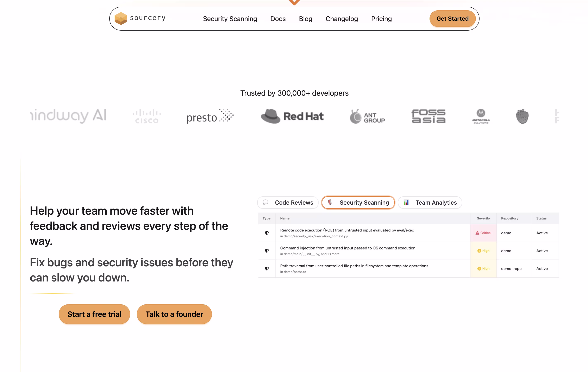Open the Changelog nav link

coord(342,19)
